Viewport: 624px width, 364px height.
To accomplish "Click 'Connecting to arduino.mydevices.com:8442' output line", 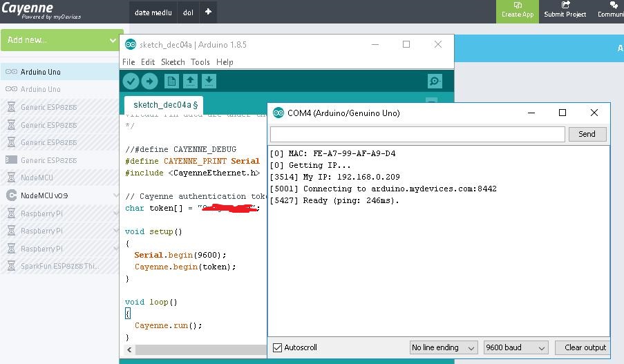I will coord(384,189).
